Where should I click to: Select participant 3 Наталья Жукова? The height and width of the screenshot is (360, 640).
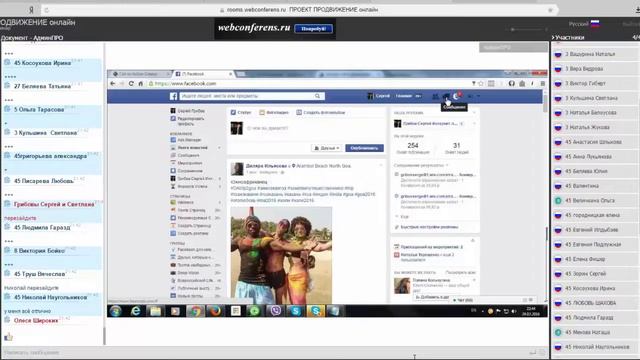pos(587,127)
